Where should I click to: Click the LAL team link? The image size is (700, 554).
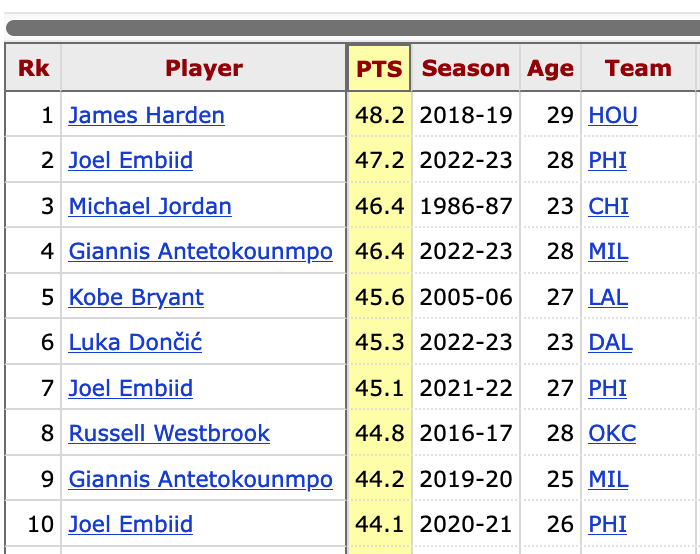608,297
